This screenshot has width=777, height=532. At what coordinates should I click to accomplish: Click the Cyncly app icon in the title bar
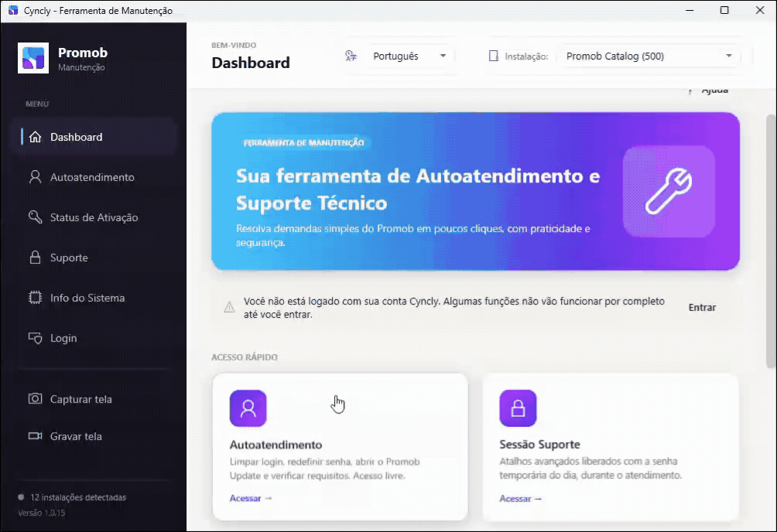coord(13,10)
